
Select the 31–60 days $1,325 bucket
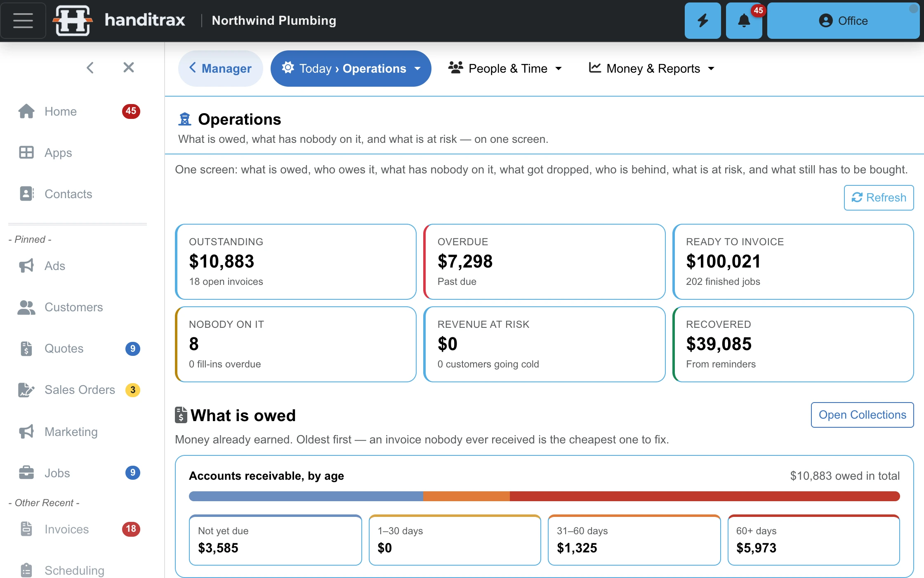(x=634, y=540)
